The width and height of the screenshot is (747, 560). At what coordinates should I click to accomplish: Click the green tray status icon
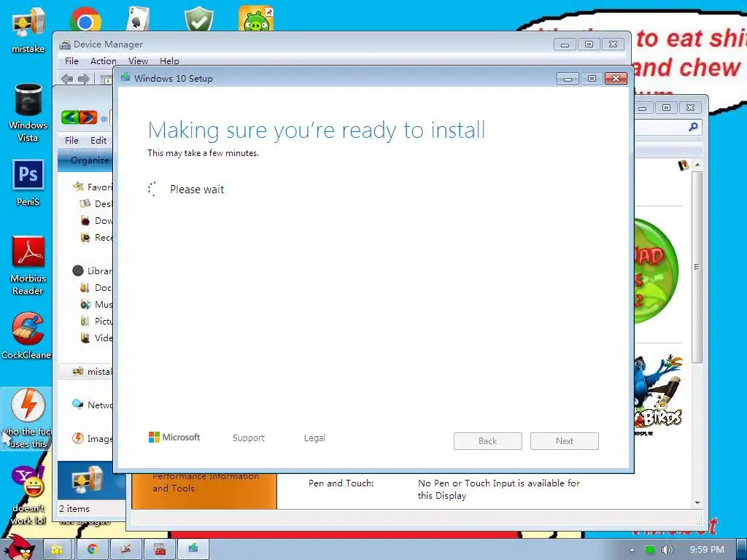(x=650, y=550)
